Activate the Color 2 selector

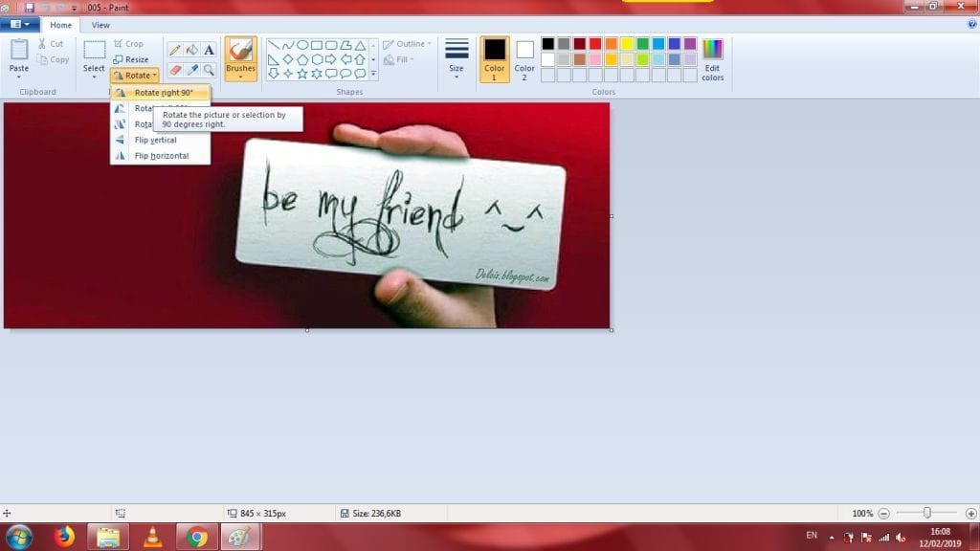[524, 58]
